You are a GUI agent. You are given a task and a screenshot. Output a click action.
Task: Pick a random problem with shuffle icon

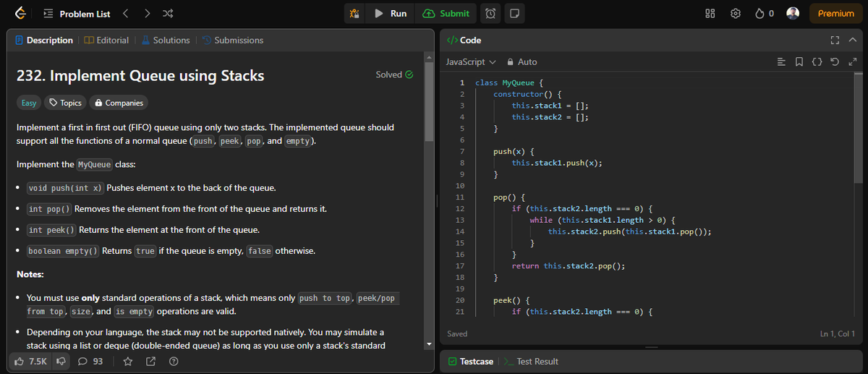(168, 14)
